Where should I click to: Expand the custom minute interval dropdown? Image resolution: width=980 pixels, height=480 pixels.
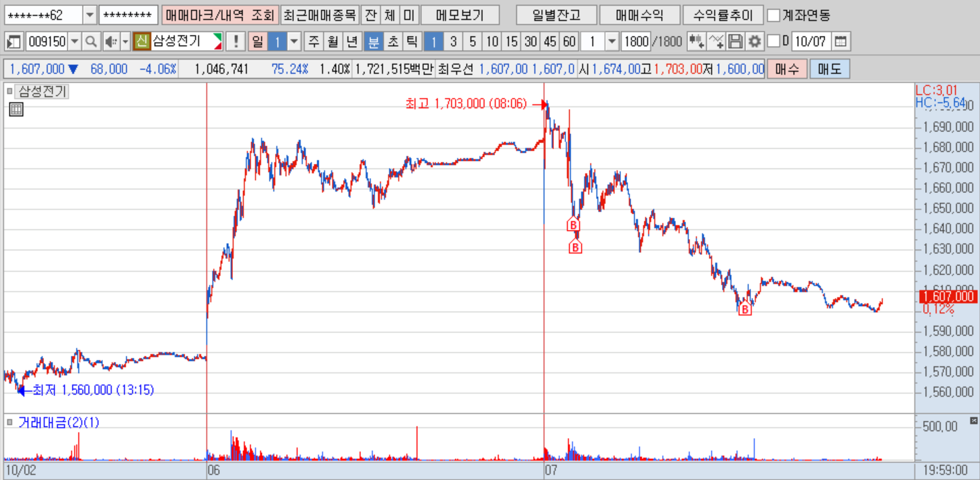(x=612, y=42)
